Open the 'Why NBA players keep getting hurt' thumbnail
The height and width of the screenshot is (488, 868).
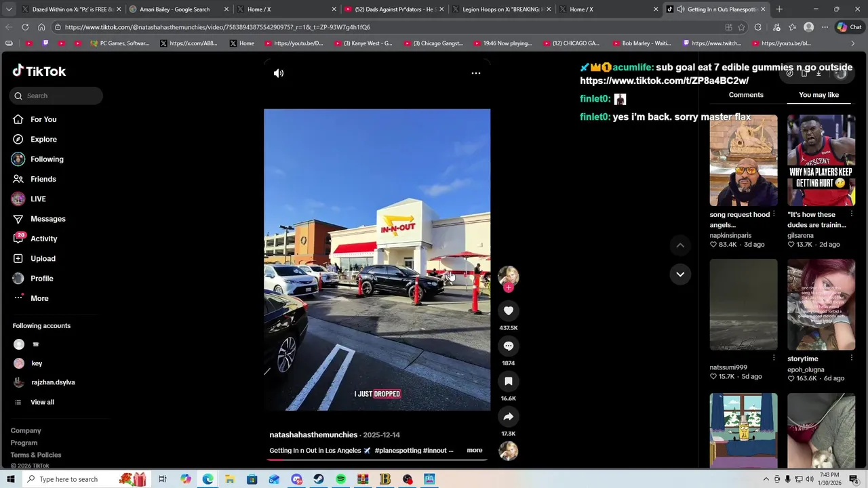821,160
